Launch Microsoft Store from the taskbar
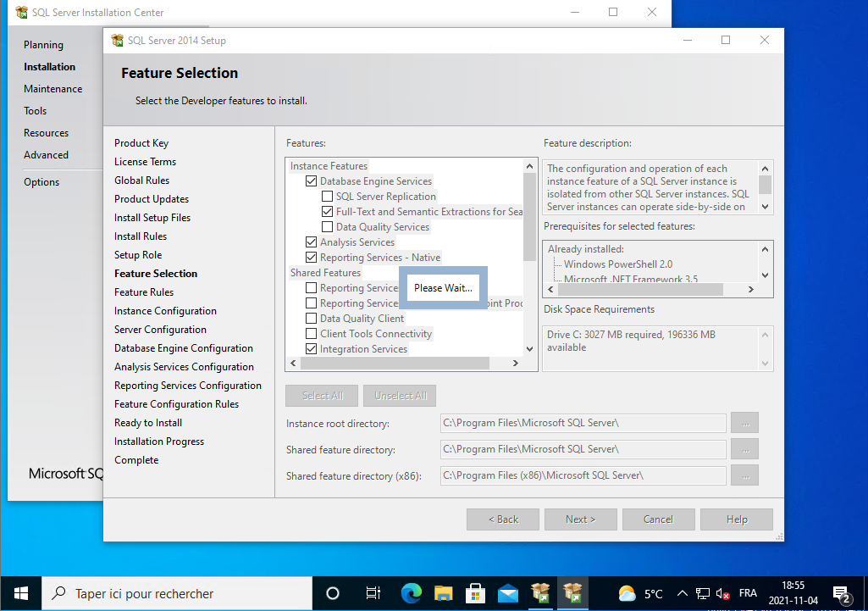This screenshot has height=611, width=868. pyautogui.click(x=476, y=593)
